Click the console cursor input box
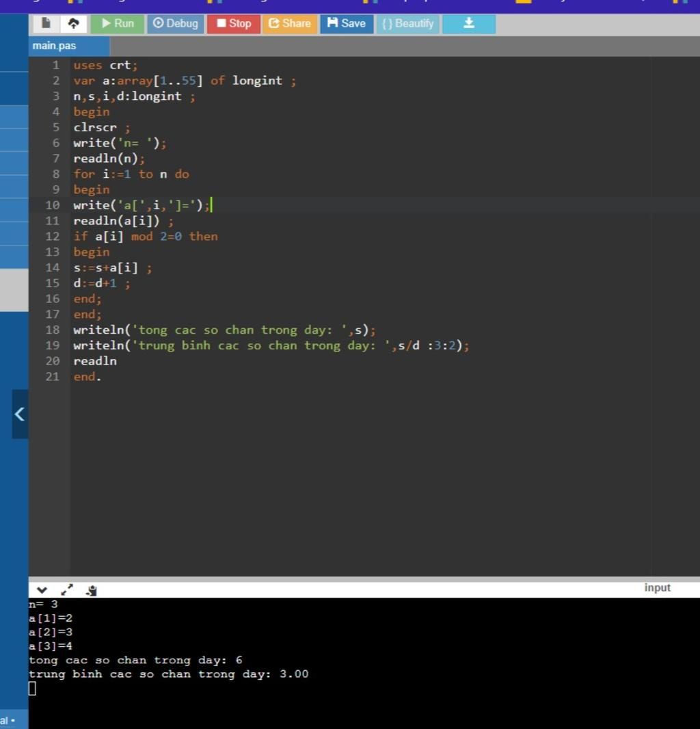The height and width of the screenshot is (729, 700). 32,688
